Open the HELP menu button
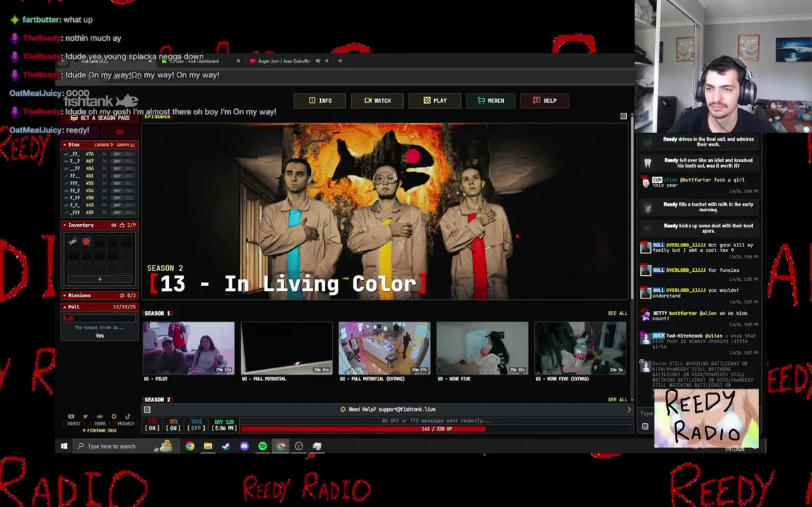The image size is (812, 507). 545,101
